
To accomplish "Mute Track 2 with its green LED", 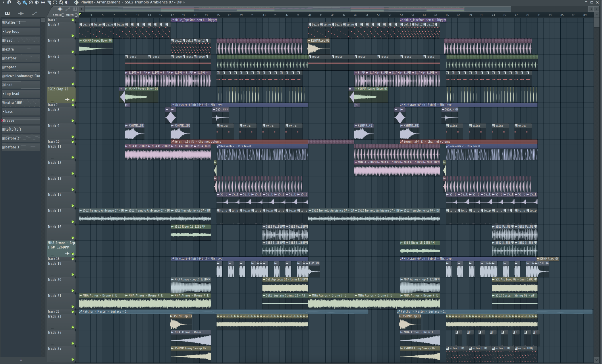I will tap(73, 36).
